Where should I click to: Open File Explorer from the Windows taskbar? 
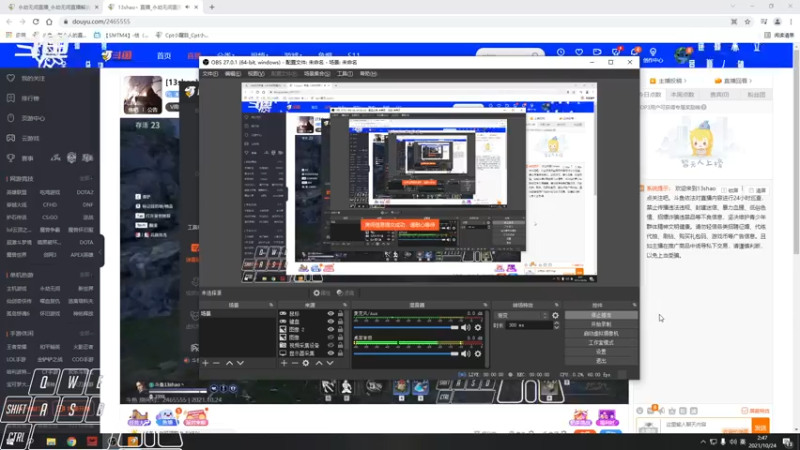click(51, 441)
